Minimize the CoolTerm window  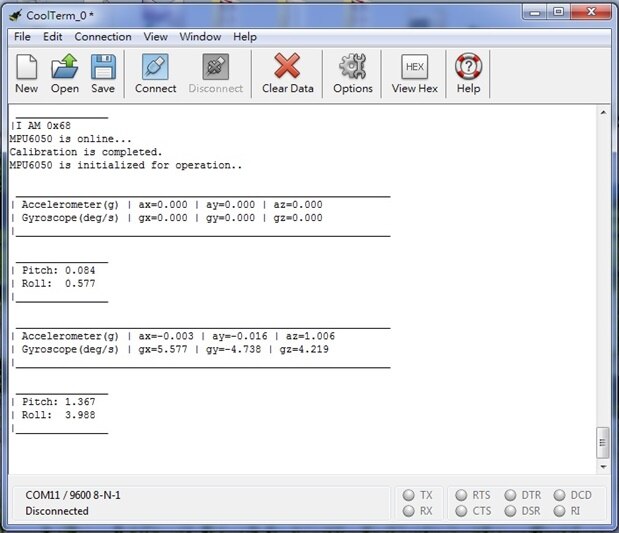click(x=535, y=12)
